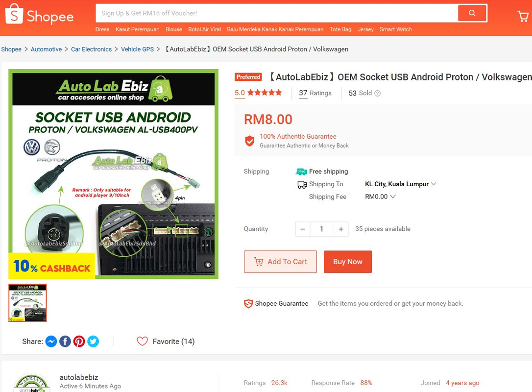The image size is (532, 392).
Task: Select the Smart Watch suggested search
Action: [x=396, y=29]
